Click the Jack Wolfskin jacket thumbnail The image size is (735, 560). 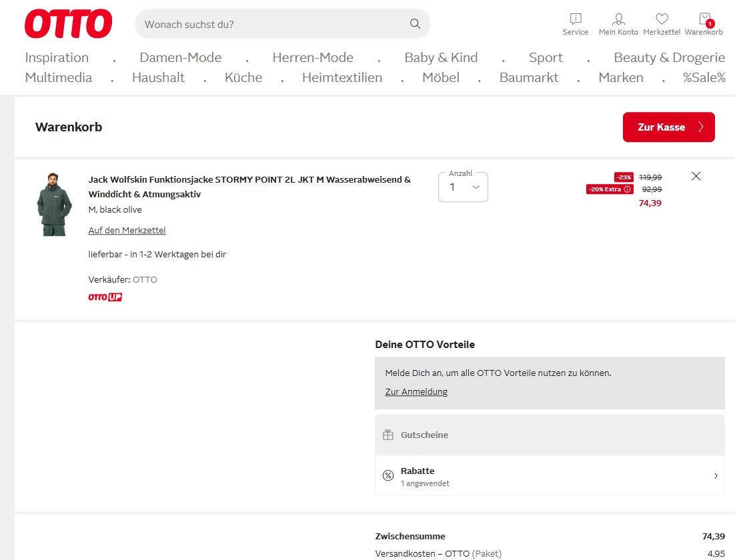click(54, 204)
